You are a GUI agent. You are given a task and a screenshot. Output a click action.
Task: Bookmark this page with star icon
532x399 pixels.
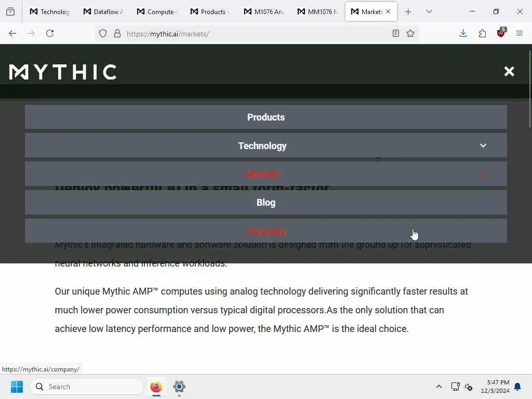[x=410, y=33]
